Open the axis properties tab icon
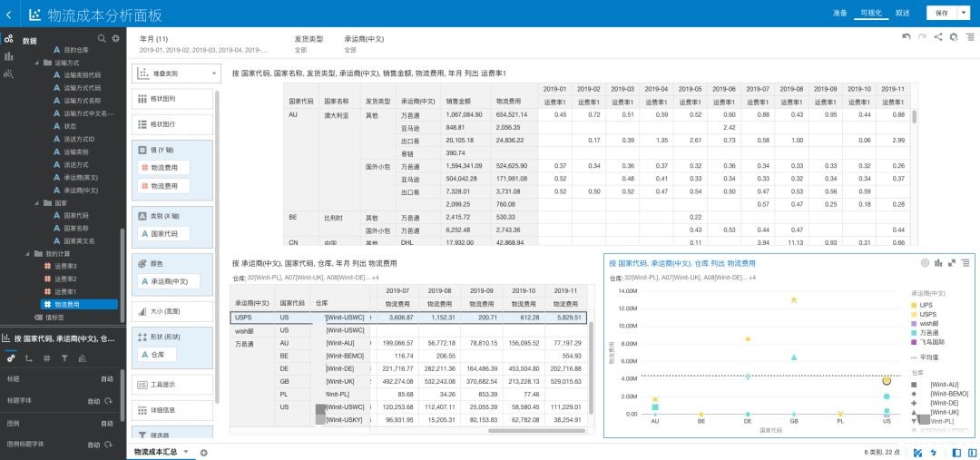The height and width of the screenshot is (460, 980). click(x=27, y=358)
